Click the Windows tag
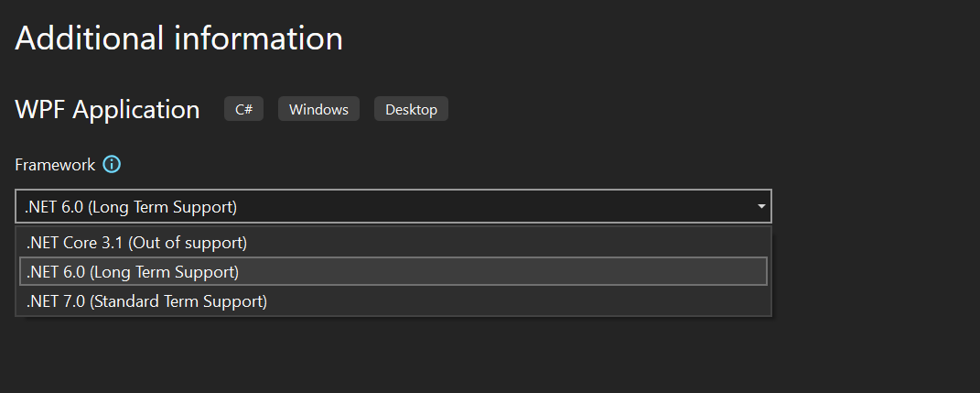Image resolution: width=980 pixels, height=393 pixels. [318, 109]
